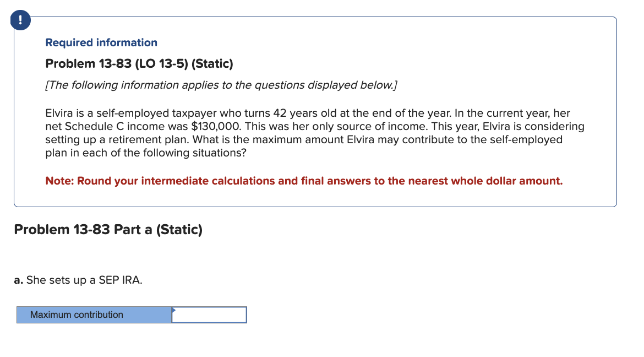
Task: Click the Required information heading
Action: 101,42
